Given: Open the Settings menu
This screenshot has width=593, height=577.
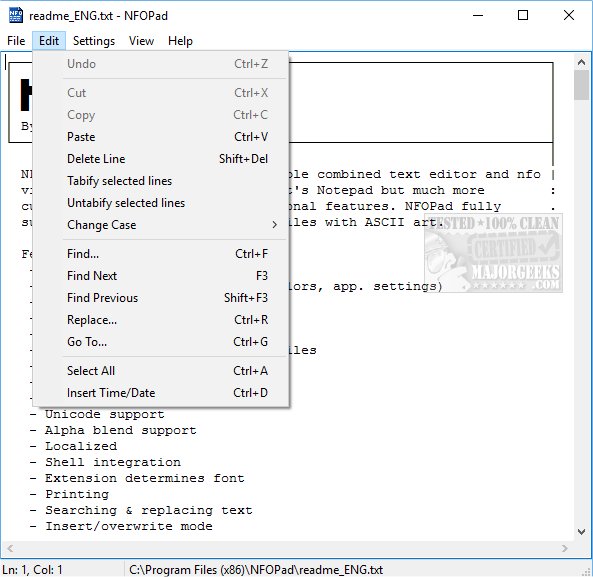Looking at the screenshot, I should pos(94,41).
